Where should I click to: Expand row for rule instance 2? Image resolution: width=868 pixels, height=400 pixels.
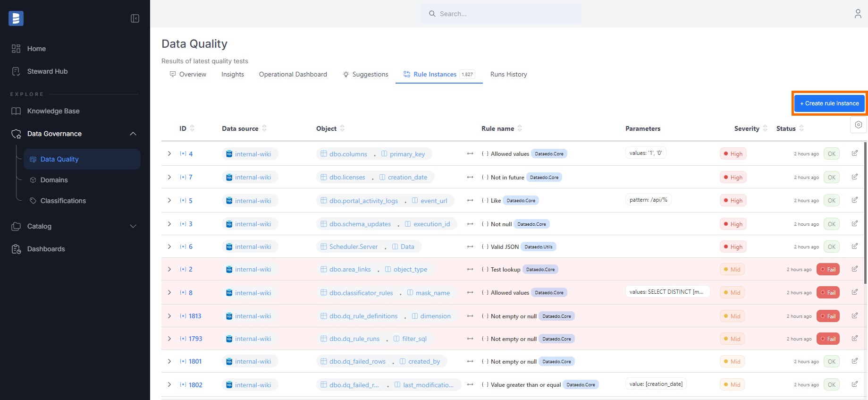[169, 269]
